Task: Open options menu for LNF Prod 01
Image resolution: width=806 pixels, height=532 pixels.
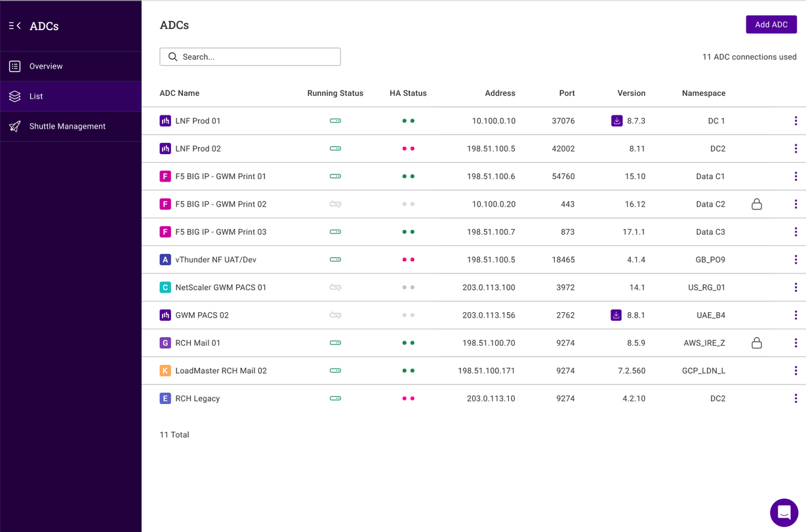Action: coord(796,121)
